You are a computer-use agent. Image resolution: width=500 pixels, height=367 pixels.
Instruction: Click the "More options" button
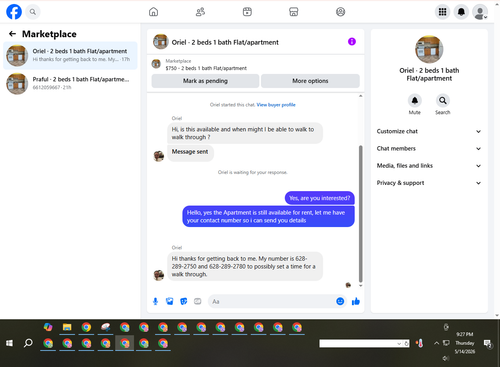point(310,81)
